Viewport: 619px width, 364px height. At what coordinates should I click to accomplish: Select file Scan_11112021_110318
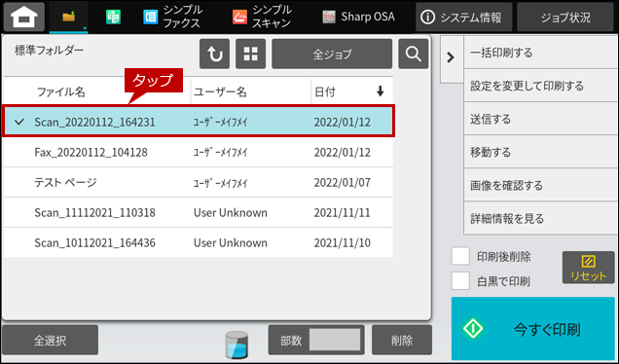coord(199,212)
